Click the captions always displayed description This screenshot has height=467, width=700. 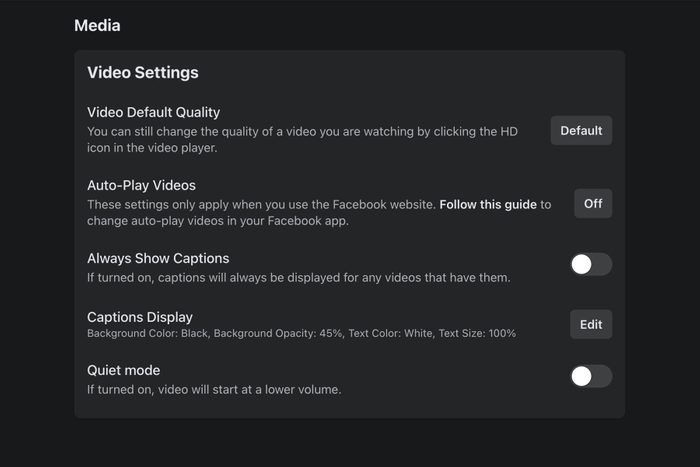(299, 277)
